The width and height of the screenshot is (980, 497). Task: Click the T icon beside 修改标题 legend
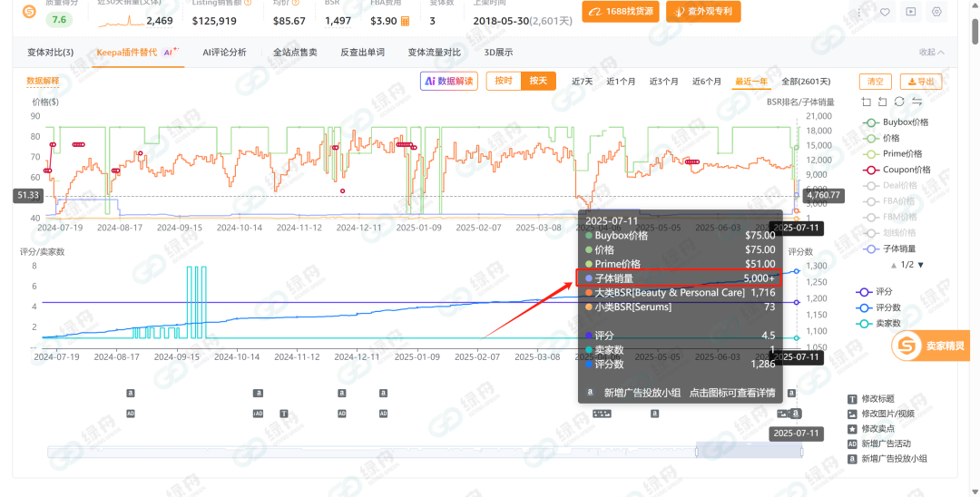852,399
